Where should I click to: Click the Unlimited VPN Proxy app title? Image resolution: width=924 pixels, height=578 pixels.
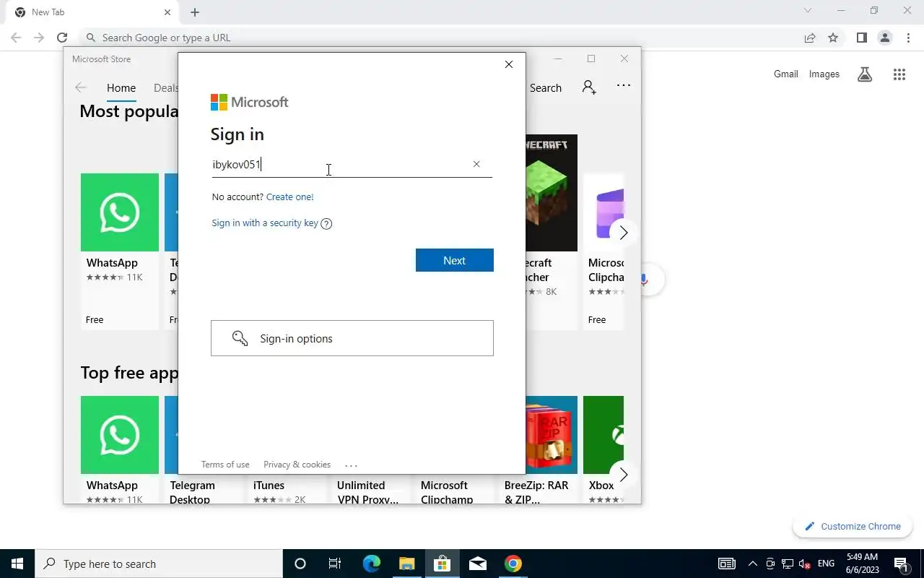point(367,492)
